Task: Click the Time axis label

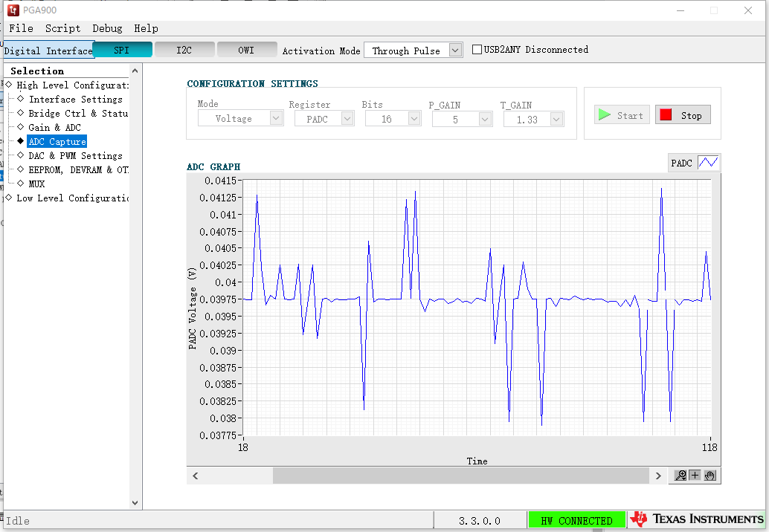Action: coord(477,461)
